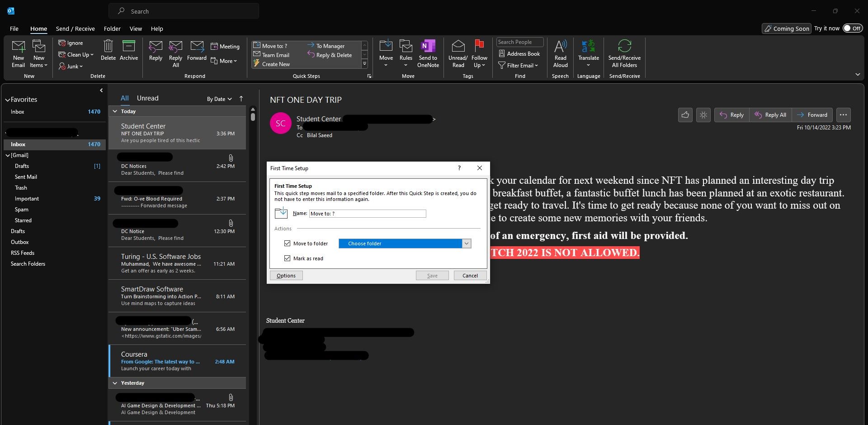This screenshot has height=425, width=868.
Task: Switch to the View ribbon tab
Action: [136, 29]
